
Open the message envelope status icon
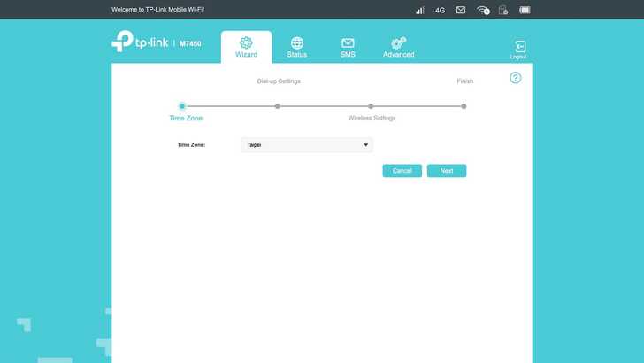461,10
